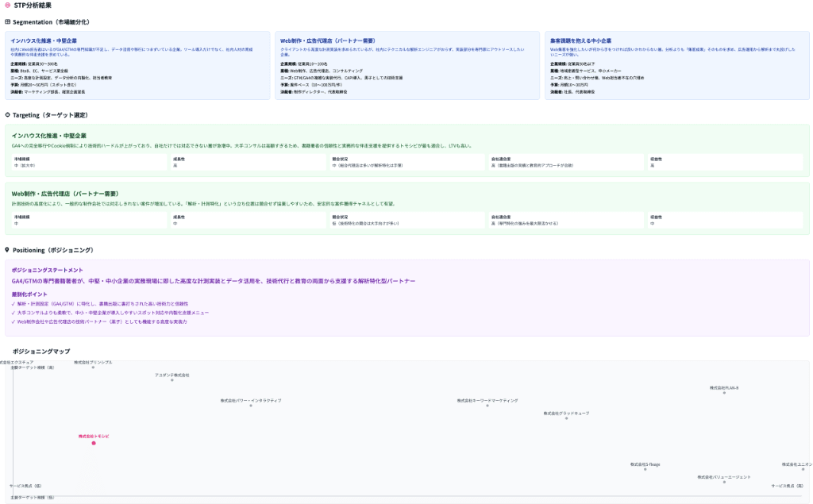The width and height of the screenshot is (813, 504).
Task: Click the green Web制作・広告代理店 targeting heading
Action: (x=65, y=193)
